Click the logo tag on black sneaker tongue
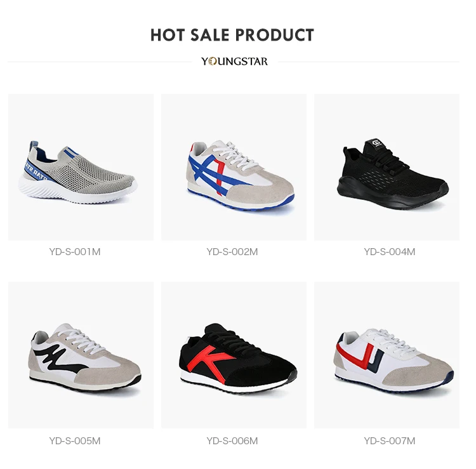This screenshot has width=476, height=469. point(377,144)
